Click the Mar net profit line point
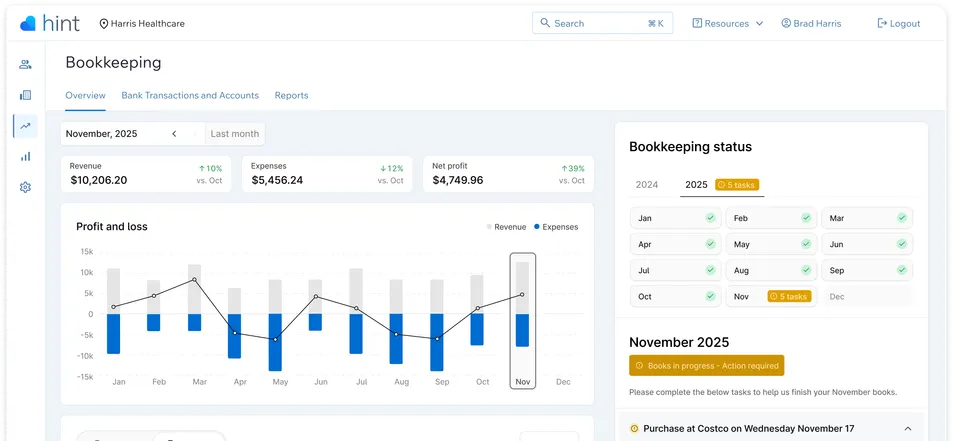Screen dimensions: 953x441 click(194, 279)
